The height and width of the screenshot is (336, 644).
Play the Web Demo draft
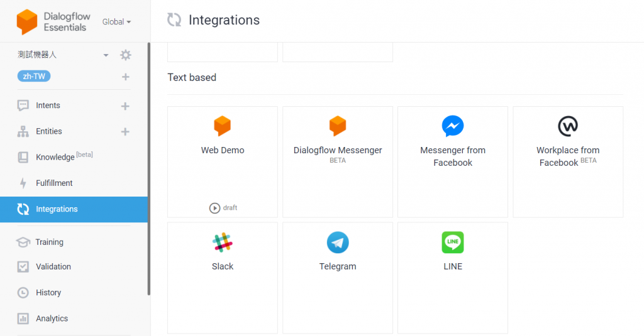point(214,208)
